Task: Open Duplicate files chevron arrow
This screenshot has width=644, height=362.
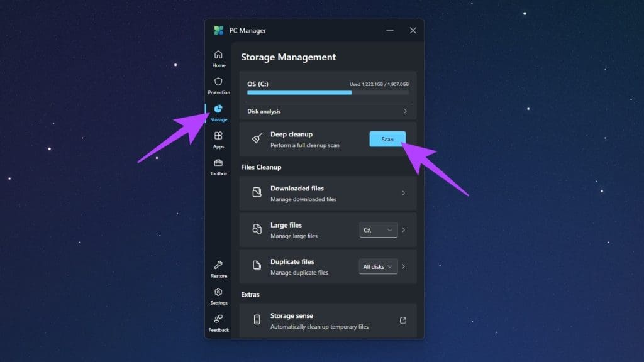Action: (x=404, y=266)
